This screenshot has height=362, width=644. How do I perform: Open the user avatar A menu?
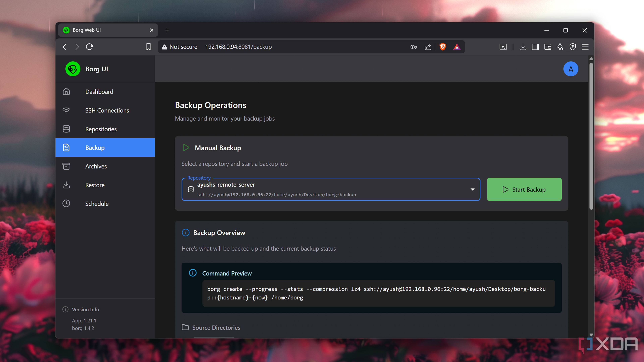click(x=571, y=69)
